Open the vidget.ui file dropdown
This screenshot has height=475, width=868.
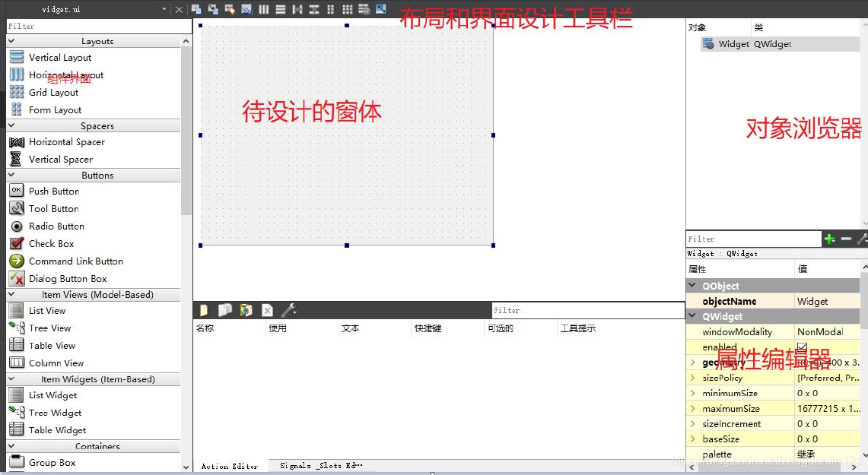(x=164, y=10)
